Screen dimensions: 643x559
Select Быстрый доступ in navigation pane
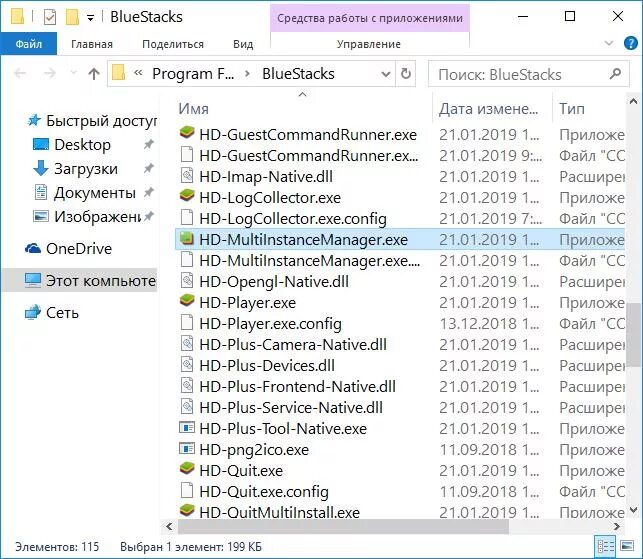click(x=91, y=121)
